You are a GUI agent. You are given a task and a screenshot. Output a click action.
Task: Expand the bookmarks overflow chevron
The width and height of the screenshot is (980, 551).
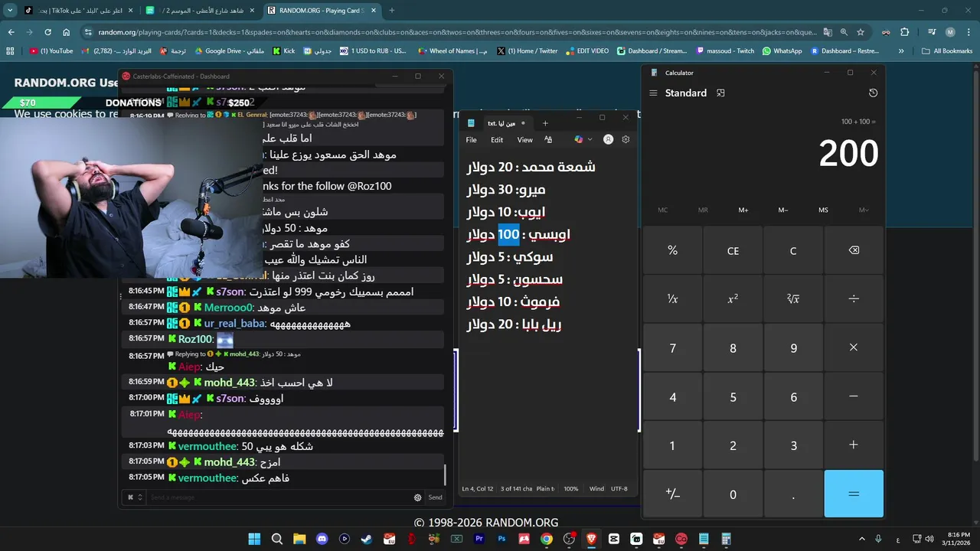(901, 51)
